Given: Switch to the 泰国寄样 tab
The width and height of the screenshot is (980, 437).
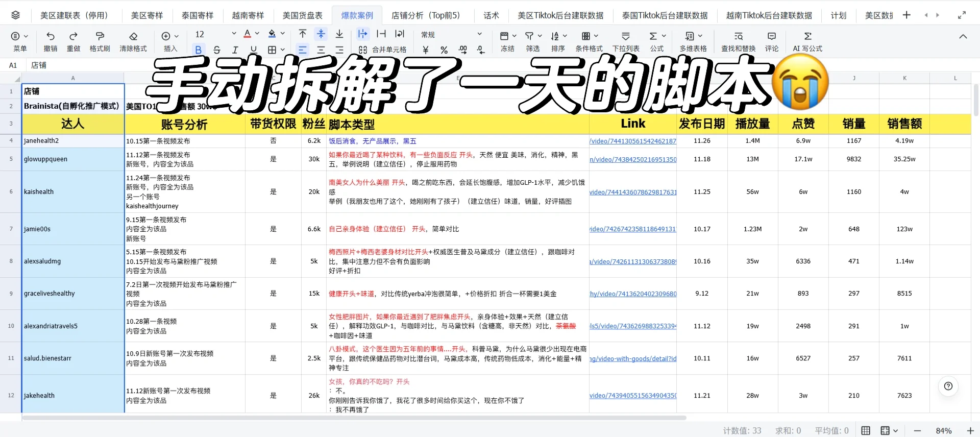Looking at the screenshot, I should click(198, 15).
